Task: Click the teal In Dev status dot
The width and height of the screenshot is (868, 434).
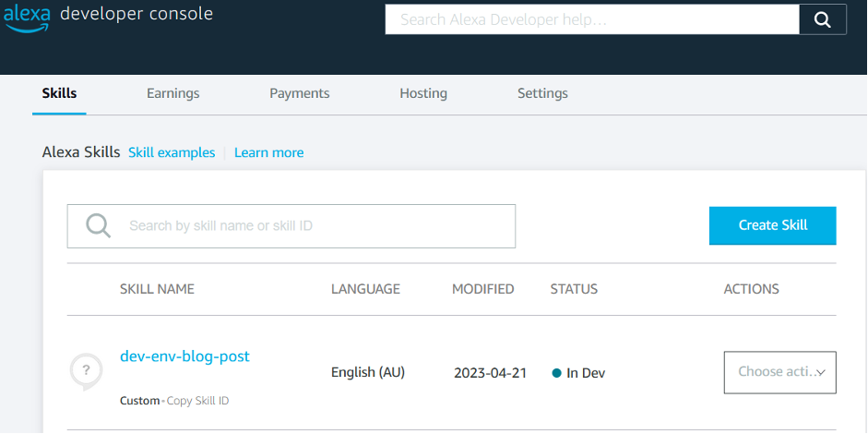Action: 556,373
